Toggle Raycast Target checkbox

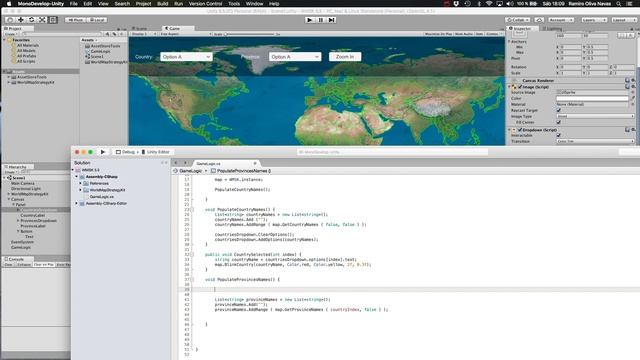[559, 110]
